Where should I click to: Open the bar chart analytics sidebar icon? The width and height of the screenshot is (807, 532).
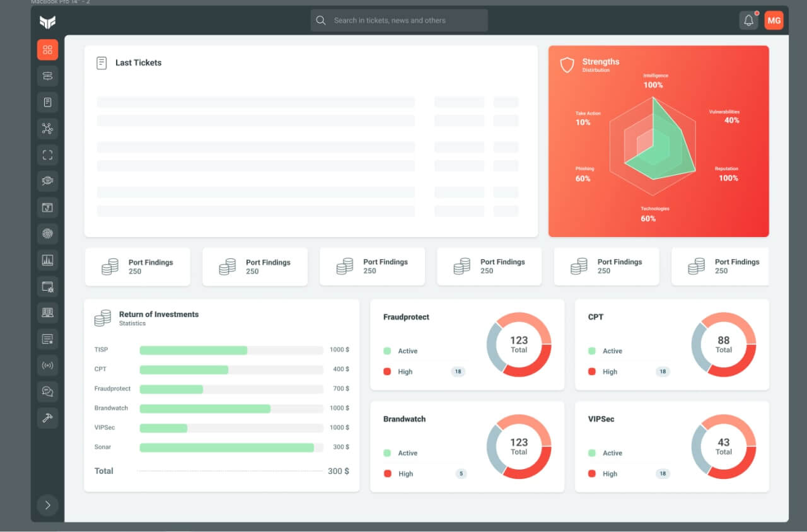[x=47, y=260]
